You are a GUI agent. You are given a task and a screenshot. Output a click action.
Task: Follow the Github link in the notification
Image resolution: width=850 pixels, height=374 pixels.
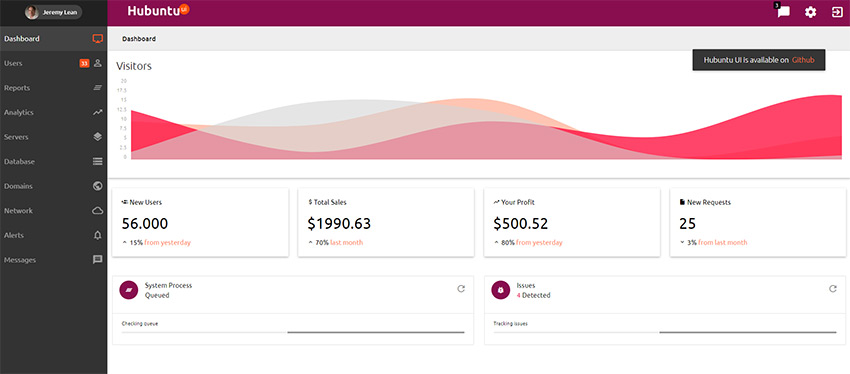tap(803, 60)
